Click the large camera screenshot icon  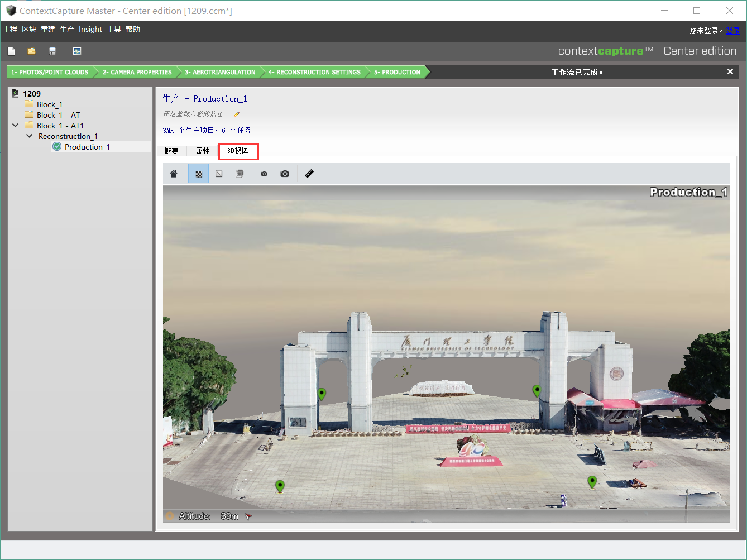coord(285,174)
